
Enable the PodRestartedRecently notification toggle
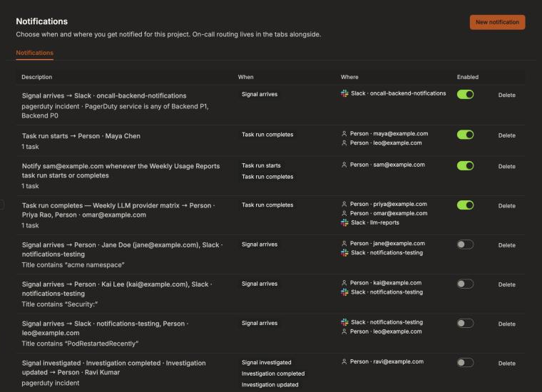pyautogui.click(x=465, y=324)
